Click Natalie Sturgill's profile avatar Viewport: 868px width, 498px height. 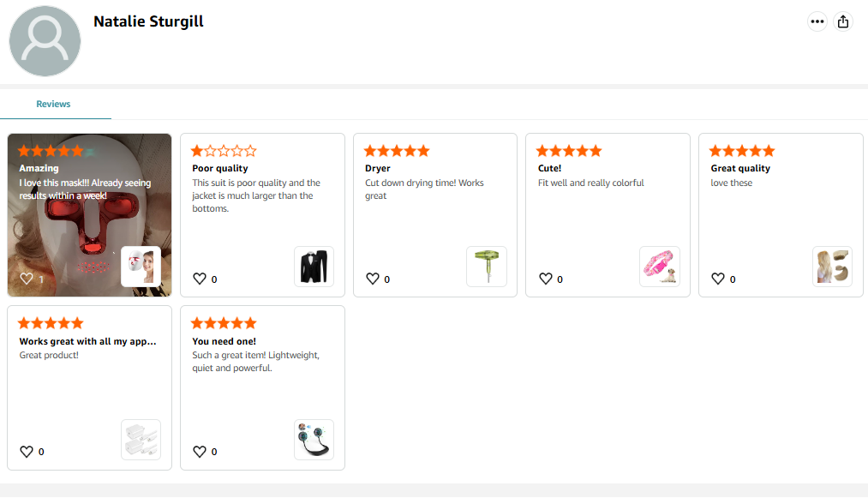point(45,40)
